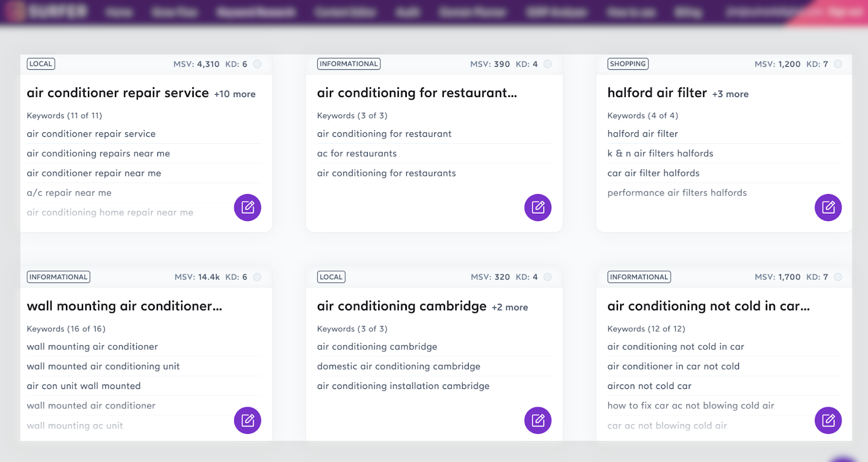The image size is (868, 462).
Task: Open editor for air conditioning cambridge cluster
Action: 538,420
